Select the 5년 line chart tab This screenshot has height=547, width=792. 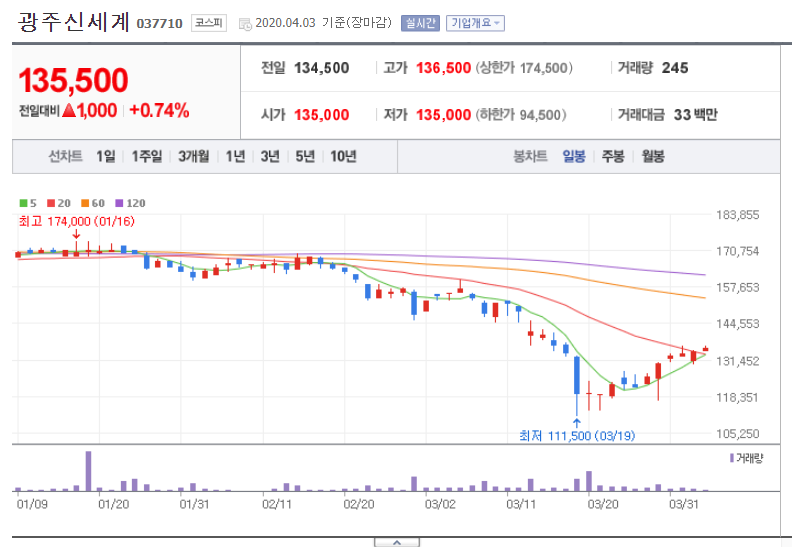coord(305,157)
